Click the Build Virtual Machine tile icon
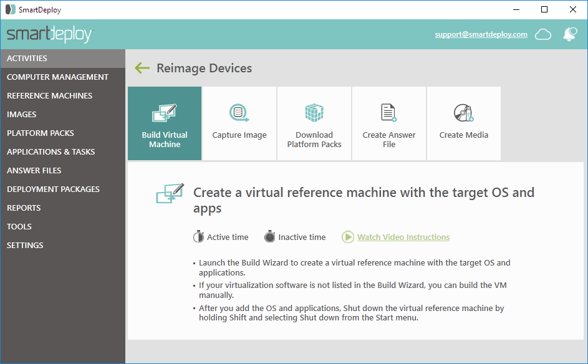 click(164, 113)
